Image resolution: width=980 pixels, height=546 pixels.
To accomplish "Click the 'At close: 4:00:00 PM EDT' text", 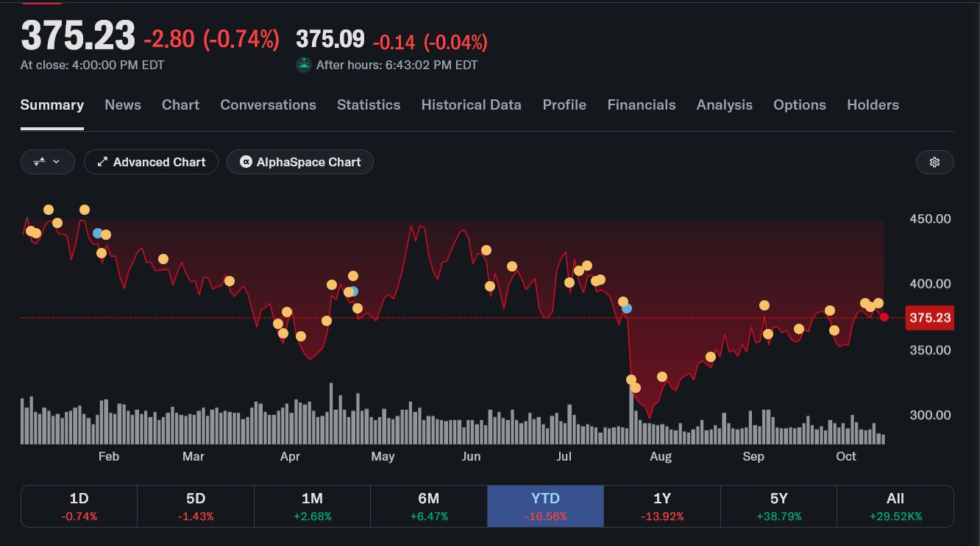I will click(93, 65).
